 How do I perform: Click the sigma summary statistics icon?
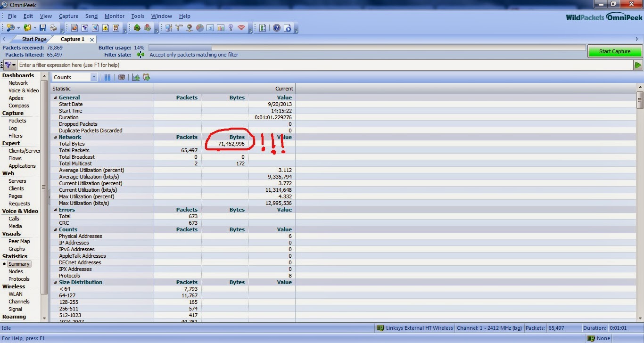point(210,28)
